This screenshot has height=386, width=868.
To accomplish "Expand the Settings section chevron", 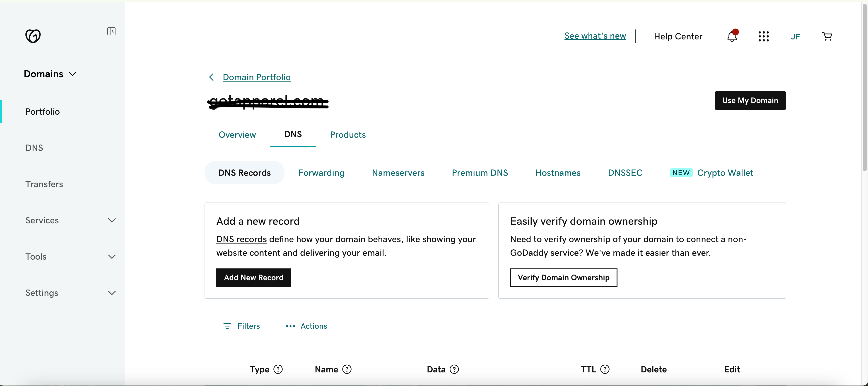I will pos(112,293).
